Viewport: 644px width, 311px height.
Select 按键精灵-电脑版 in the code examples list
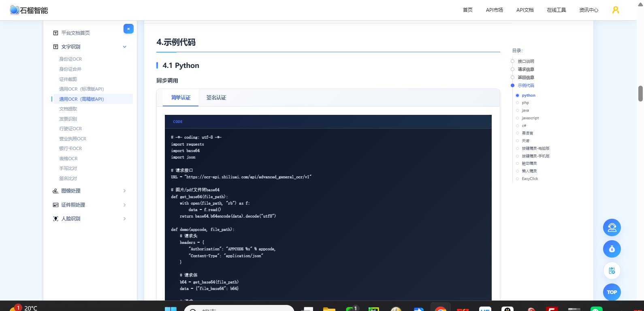(535, 148)
